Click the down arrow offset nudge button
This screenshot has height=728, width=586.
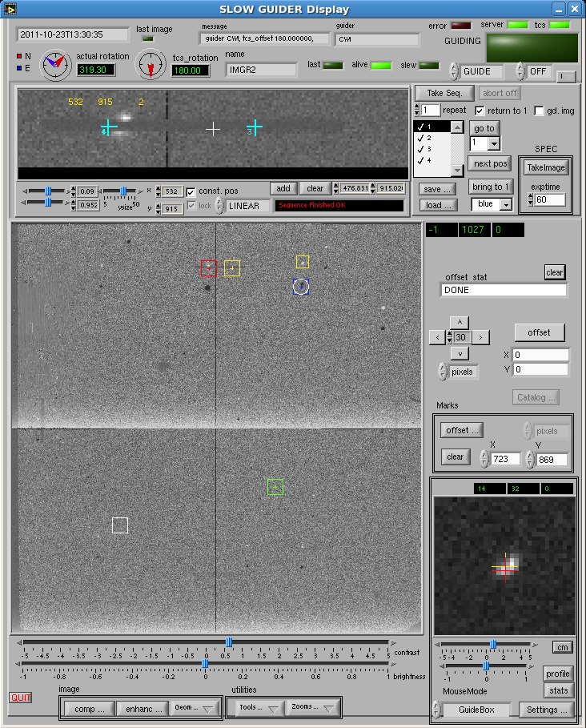click(x=460, y=353)
